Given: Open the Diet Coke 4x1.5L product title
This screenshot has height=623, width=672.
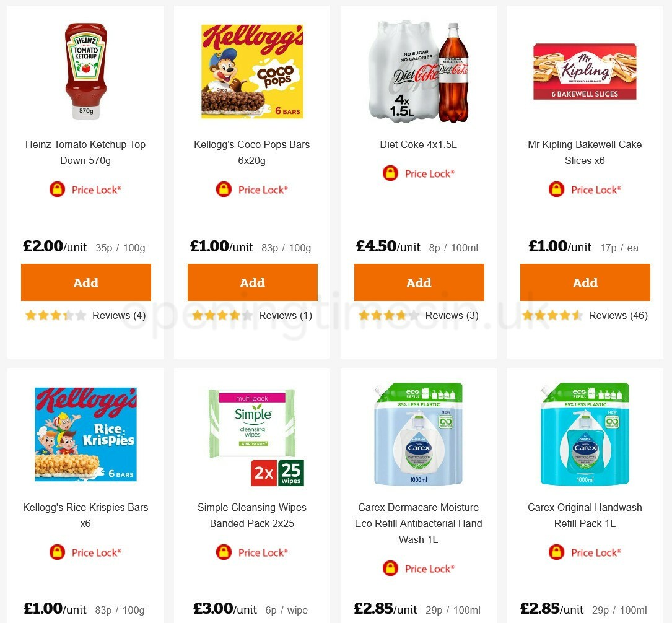Looking at the screenshot, I should click(418, 144).
